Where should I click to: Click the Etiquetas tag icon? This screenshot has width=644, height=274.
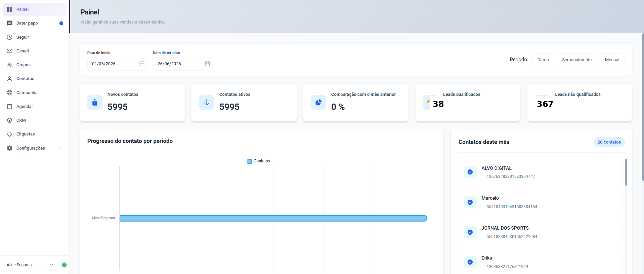tap(9, 134)
